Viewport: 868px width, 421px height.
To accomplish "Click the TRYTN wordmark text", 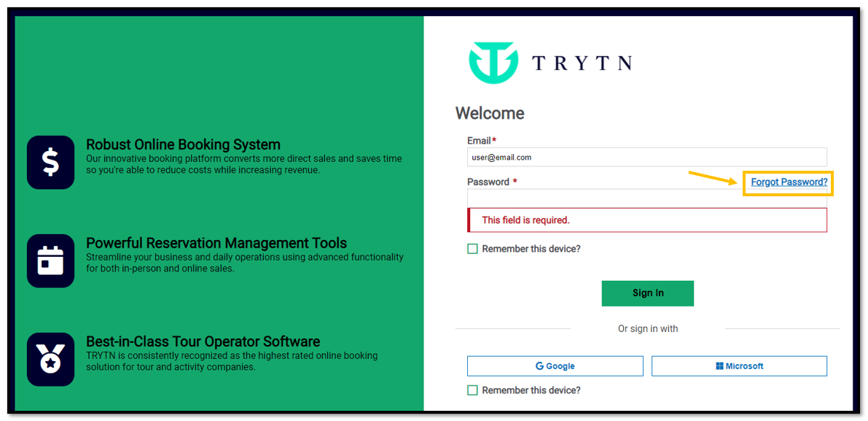I will (x=582, y=63).
